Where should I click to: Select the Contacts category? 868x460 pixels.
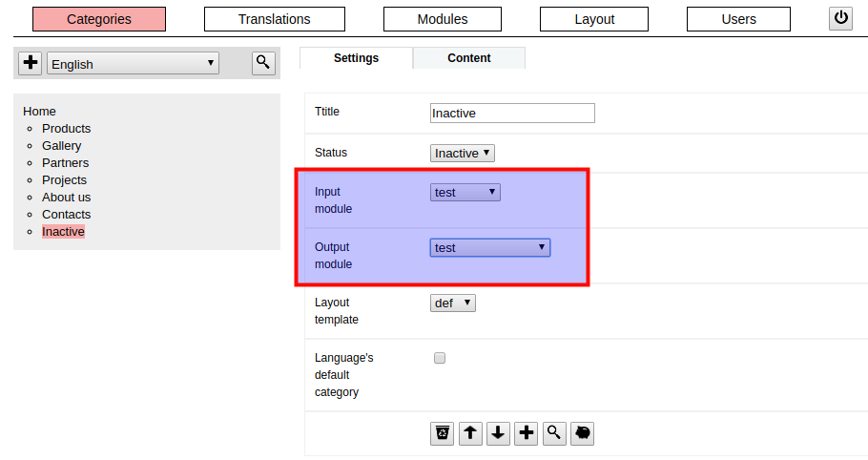[67, 214]
